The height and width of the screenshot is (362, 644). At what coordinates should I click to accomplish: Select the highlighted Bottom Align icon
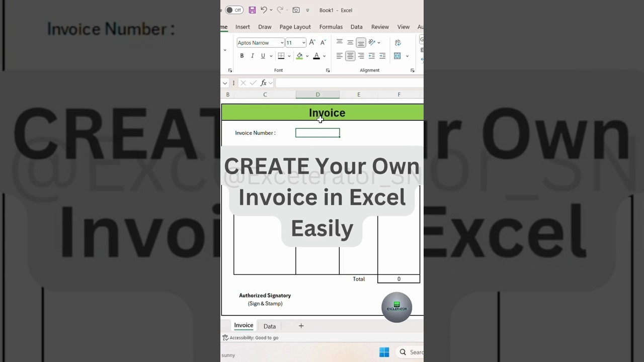coord(361,43)
